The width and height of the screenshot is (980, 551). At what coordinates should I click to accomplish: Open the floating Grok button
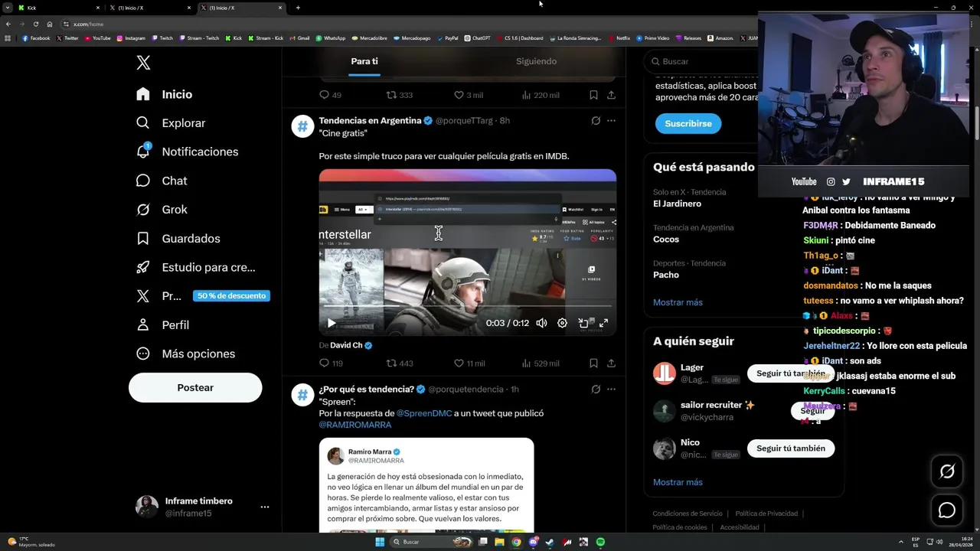click(947, 472)
